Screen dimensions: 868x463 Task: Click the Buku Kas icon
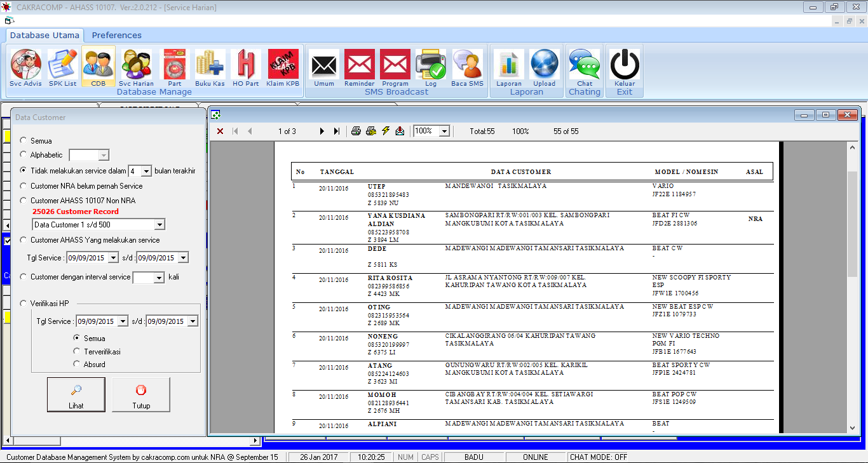click(209, 67)
